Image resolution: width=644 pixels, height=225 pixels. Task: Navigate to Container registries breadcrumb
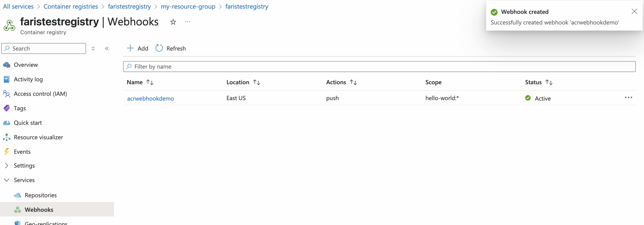[70, 7]
